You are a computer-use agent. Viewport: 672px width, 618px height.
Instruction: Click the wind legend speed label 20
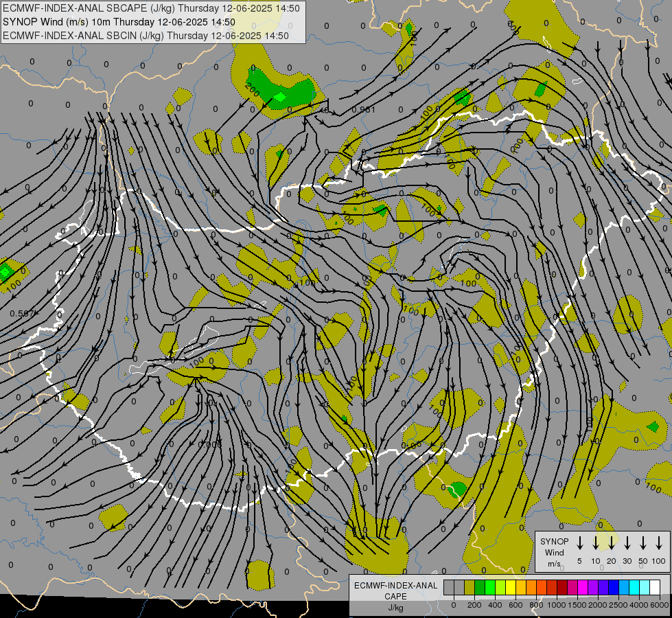[x=611, y=561]
